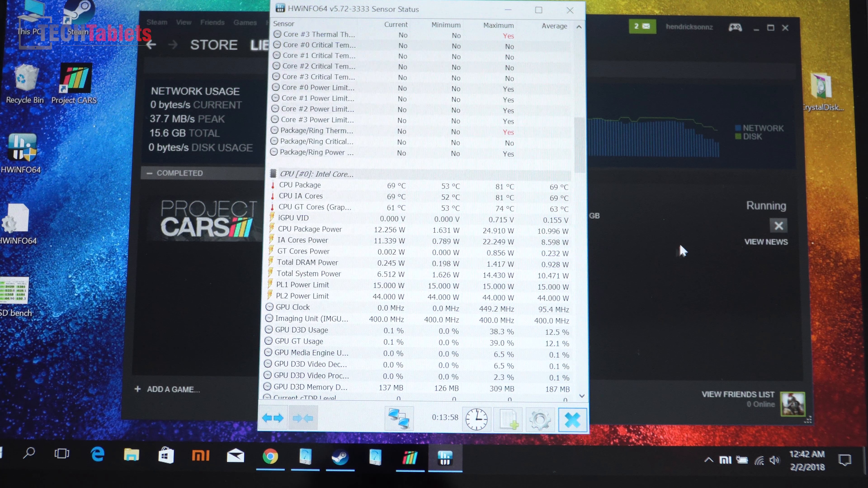Open the green Steam notifications envelope
868x488 pixels.
(642, 26)
